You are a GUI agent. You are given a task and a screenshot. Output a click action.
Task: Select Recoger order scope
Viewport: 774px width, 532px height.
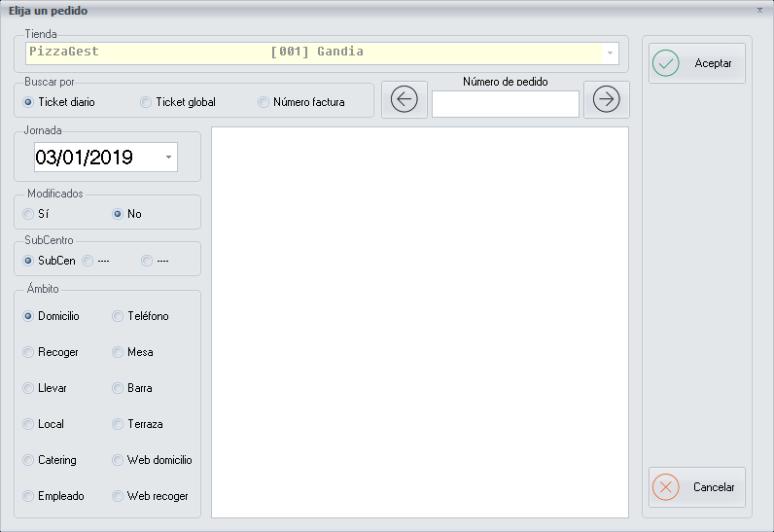(28, 352)
